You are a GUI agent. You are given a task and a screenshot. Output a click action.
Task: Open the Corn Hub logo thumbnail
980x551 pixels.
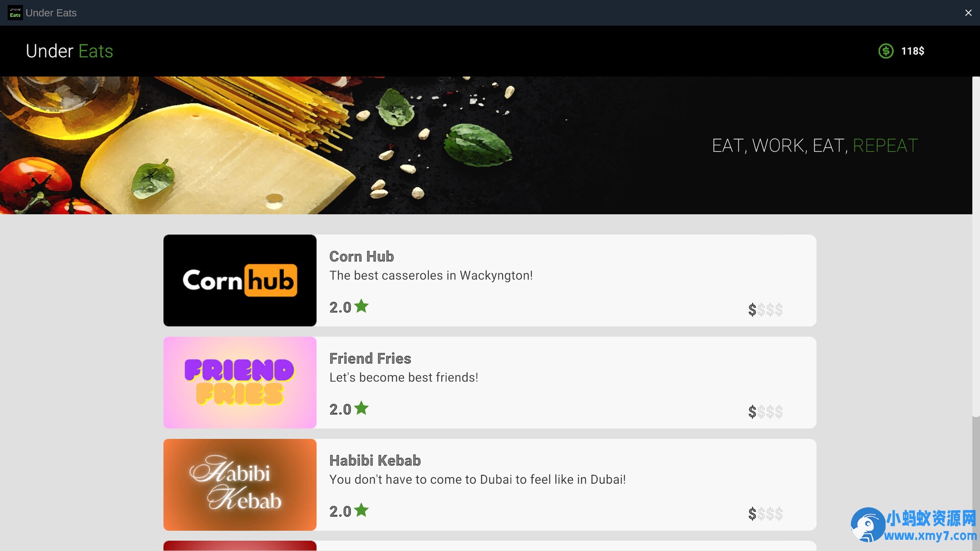240,281
